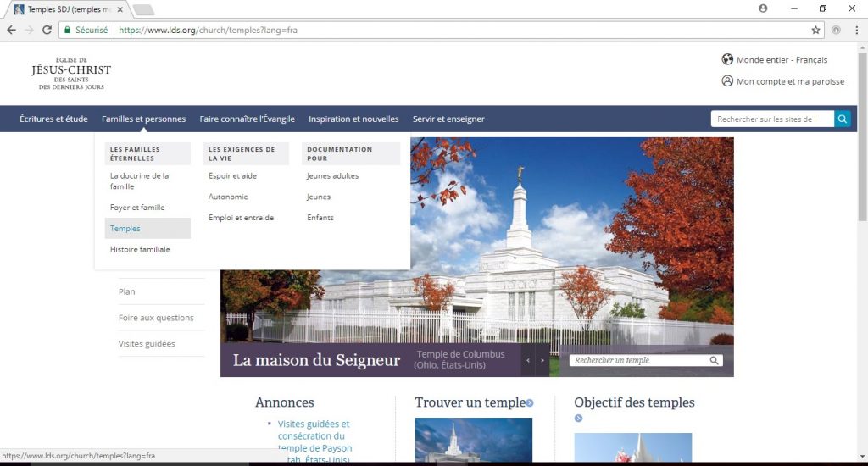Image resolution: width=868 pixels, height=466 pixels.
Task: Open Emploi et entraide link
Action: click(241, 218)
